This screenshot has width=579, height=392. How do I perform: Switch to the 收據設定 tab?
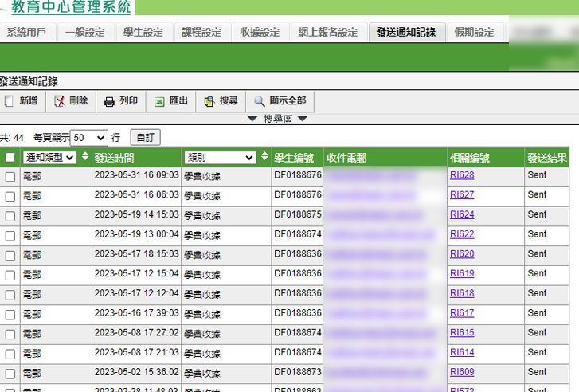260,33
